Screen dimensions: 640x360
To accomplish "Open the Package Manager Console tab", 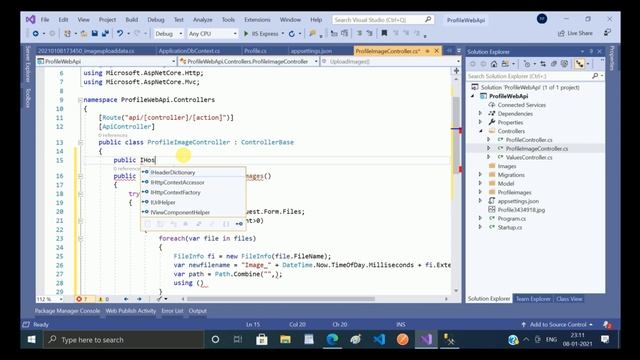I will point(67,311).
